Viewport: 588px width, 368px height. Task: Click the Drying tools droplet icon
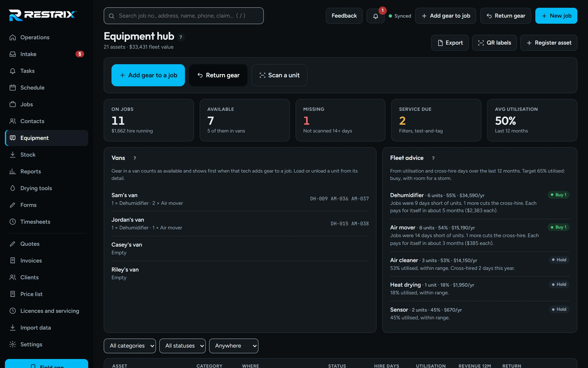[13, 188]
